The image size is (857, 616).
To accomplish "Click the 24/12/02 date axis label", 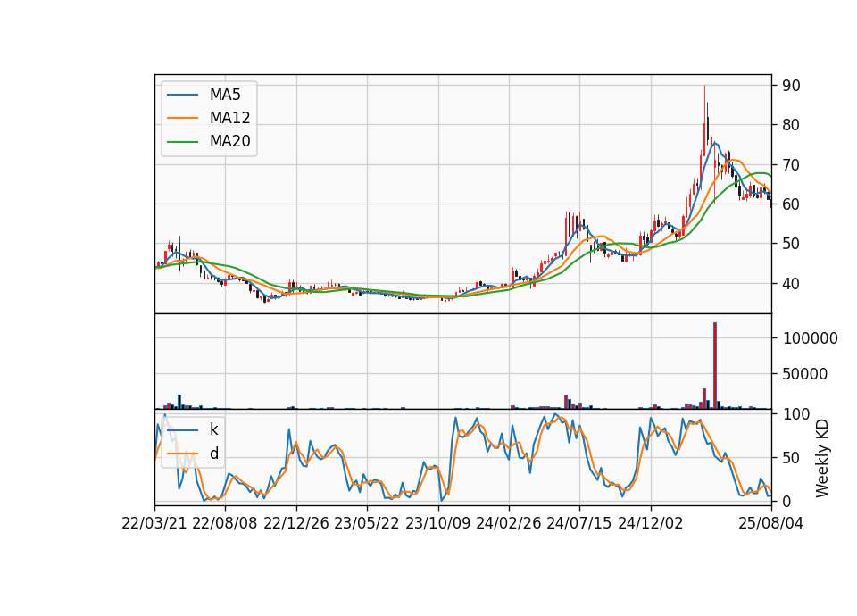I will pos(651,523).
